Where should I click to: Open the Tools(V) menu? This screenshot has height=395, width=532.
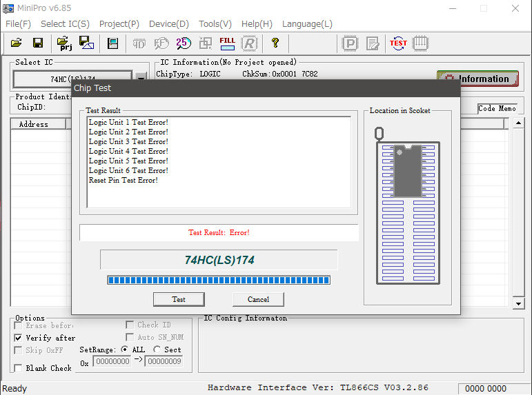pos(215,23)
